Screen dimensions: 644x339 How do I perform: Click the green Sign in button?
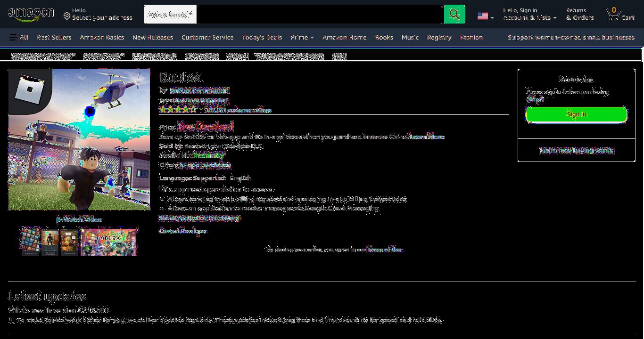576,114
